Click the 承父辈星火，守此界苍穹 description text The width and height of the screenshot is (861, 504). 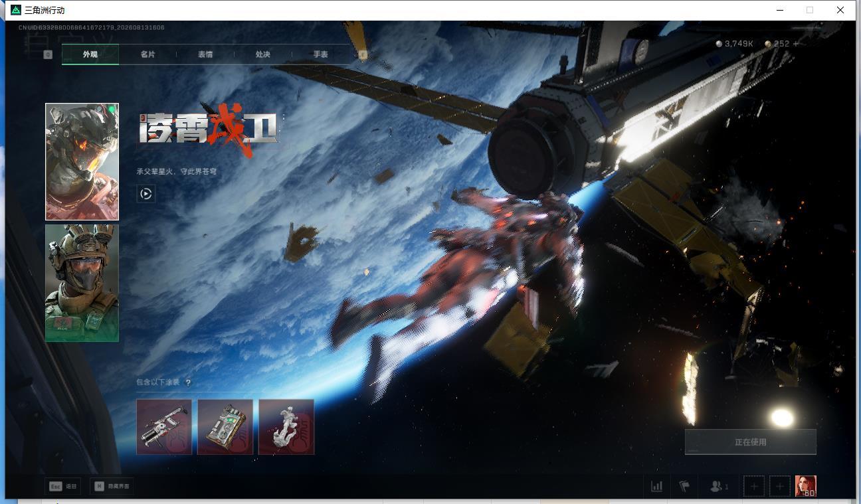(x=177, y=171)
